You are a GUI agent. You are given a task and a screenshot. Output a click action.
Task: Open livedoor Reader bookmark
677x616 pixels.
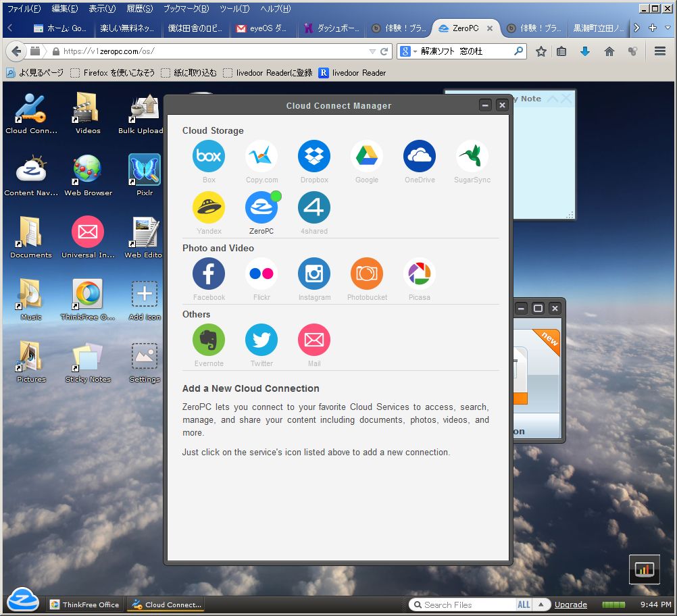coord(352,72)
